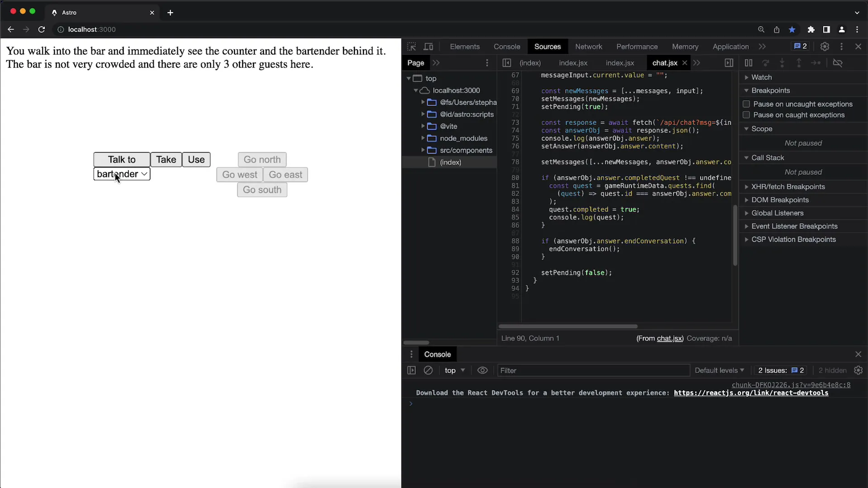868x488 pixels.
Task: Toggle the device toolbar icon
Action: point(428,47)
